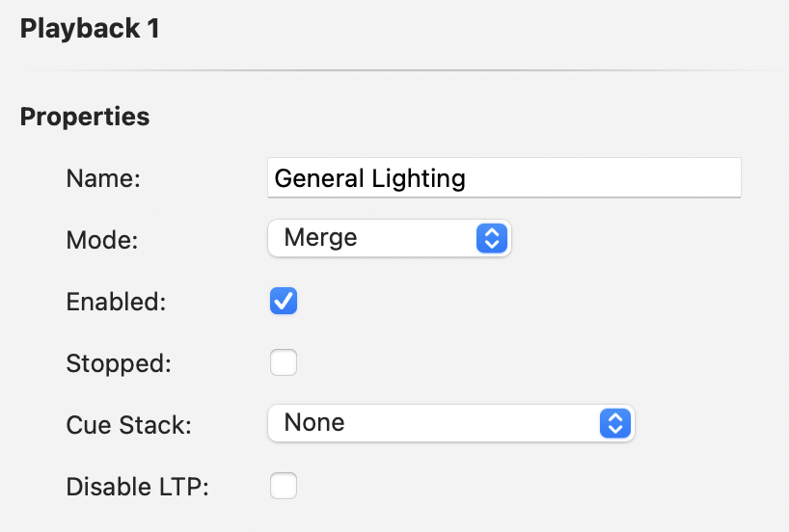Click the word None in Cue Stack selector

point(314,422)
